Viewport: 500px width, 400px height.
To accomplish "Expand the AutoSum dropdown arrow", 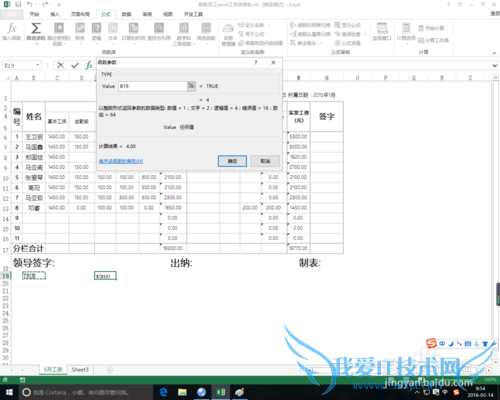I will point(36,44).
